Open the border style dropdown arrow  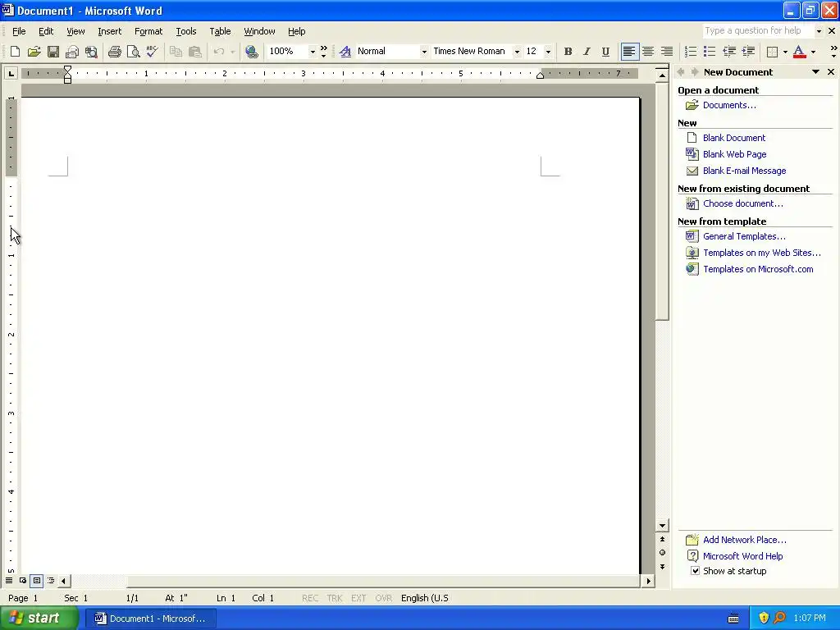pyautogui.click(x=785, y=52)
